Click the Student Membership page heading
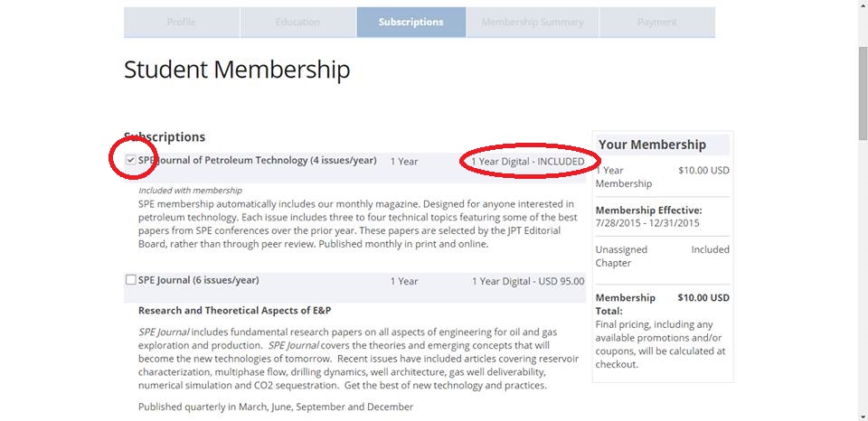 click(x=237, y=70)
